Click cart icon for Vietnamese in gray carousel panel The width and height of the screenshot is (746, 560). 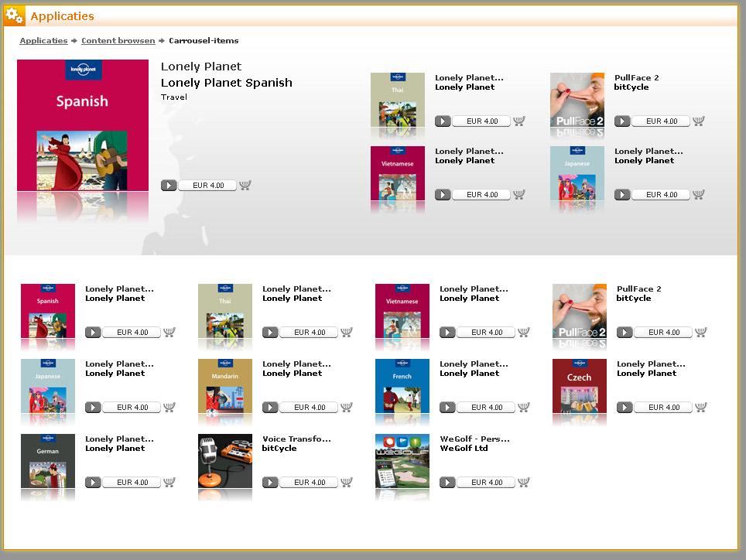(x=519, y=194)
